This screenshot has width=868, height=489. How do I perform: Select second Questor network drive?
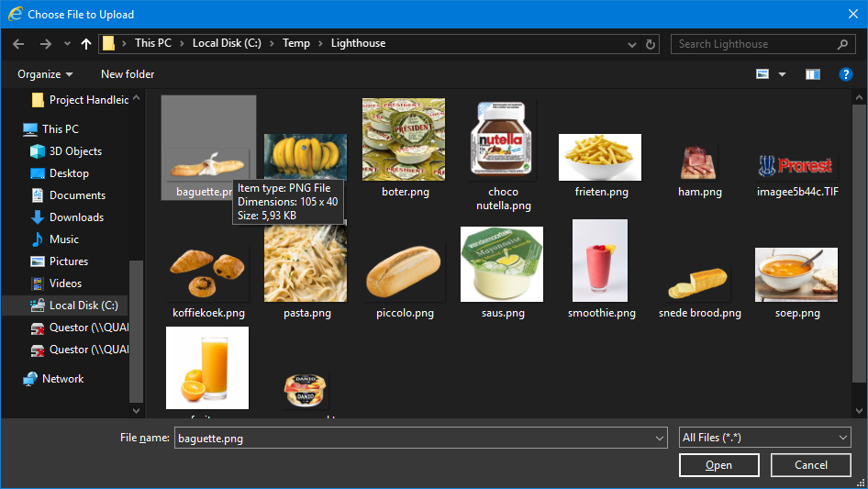pyautogui.click(x=79, y=350)
